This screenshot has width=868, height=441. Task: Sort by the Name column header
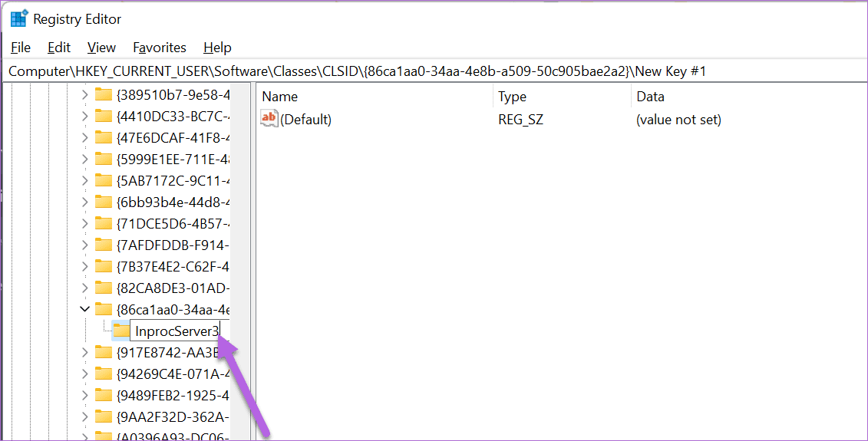pyautogui.click(x=375, y=97)
